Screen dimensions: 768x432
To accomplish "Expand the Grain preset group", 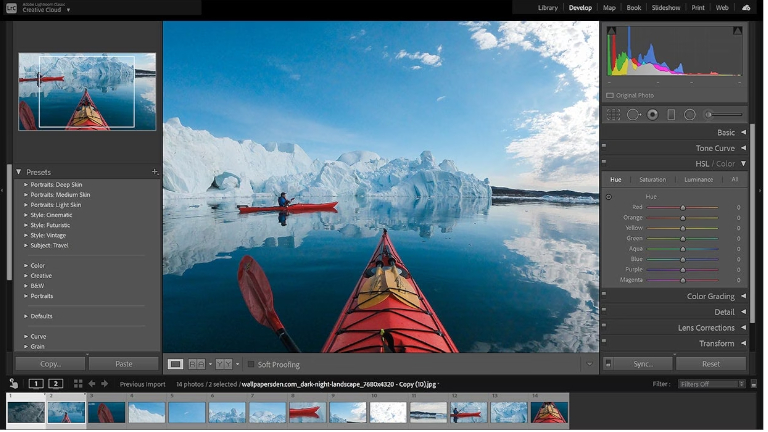I will (26, 347).
